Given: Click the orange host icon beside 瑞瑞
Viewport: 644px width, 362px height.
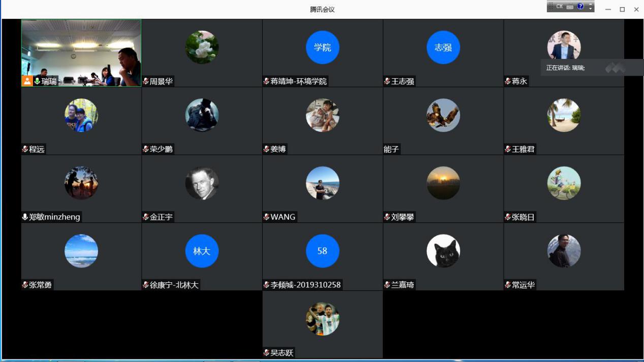Looking at the screenshot, I should point(27,81).
